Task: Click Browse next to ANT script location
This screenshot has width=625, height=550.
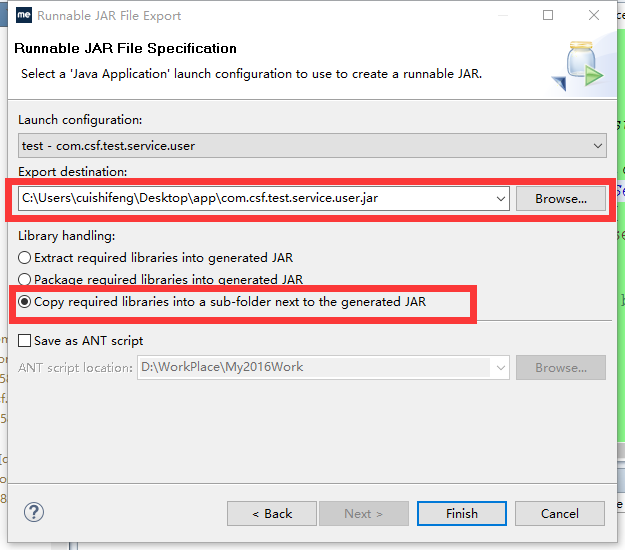Action: [x=561, y=367]
